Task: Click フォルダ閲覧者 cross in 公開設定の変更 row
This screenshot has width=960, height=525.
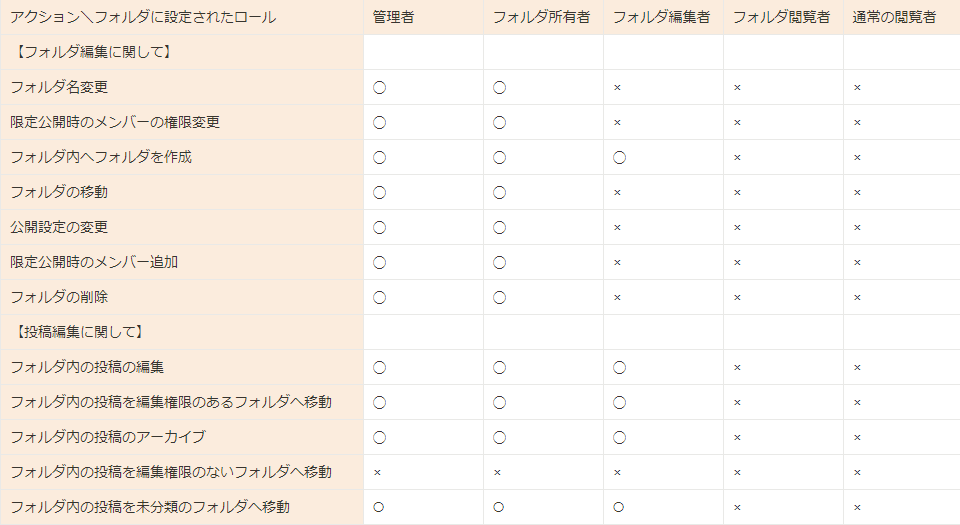Action: pyautogui.click(x=737, y=227)
